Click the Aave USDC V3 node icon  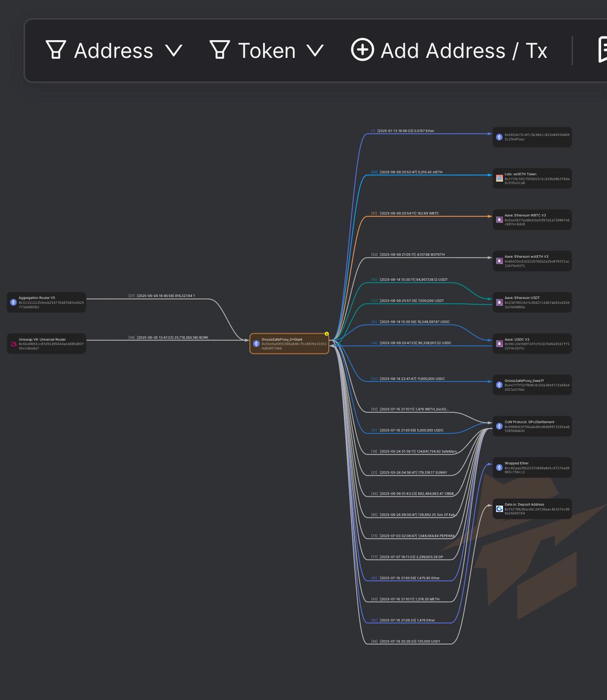click(499, 344)
